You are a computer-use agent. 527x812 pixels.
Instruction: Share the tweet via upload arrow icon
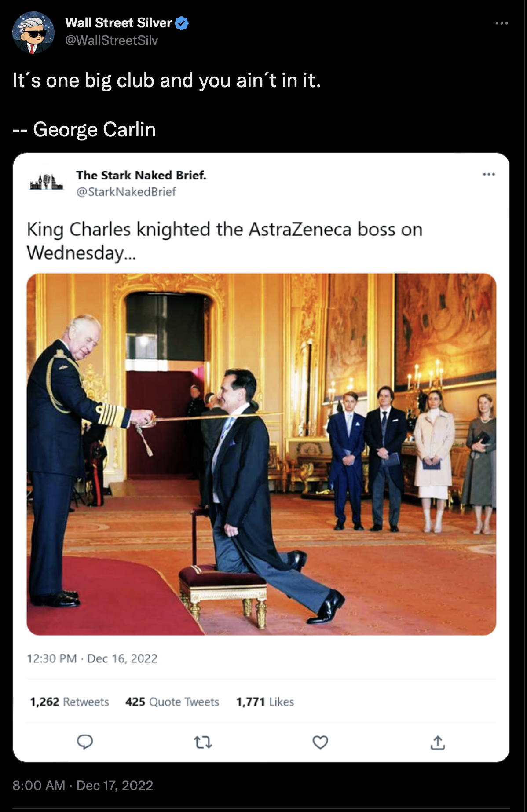438,742
